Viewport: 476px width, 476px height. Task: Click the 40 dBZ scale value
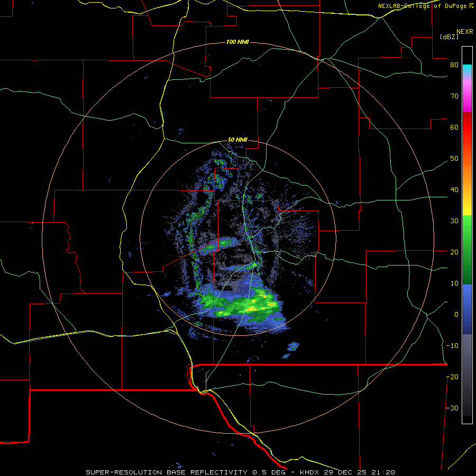pos(454,190)
